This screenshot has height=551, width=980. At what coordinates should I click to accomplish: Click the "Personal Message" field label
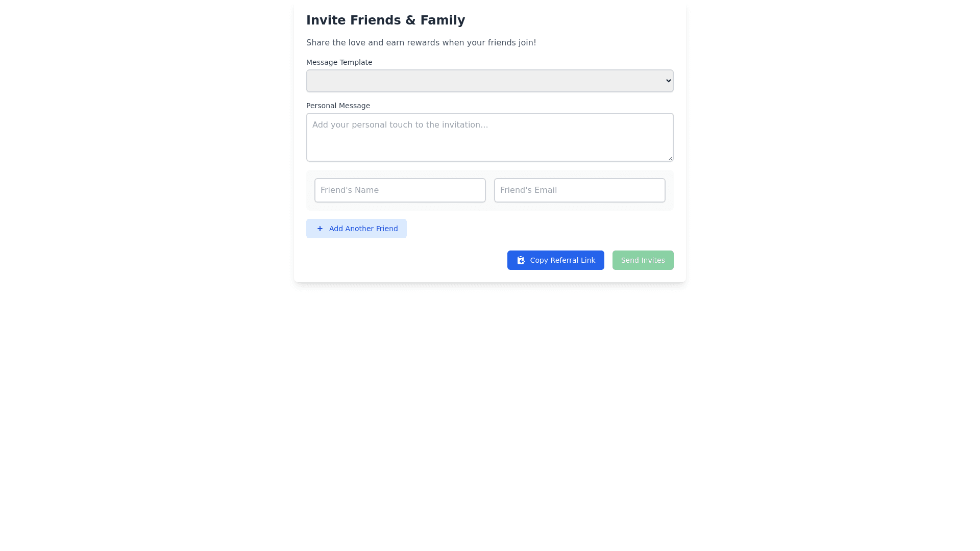click(x=338, y=106)
